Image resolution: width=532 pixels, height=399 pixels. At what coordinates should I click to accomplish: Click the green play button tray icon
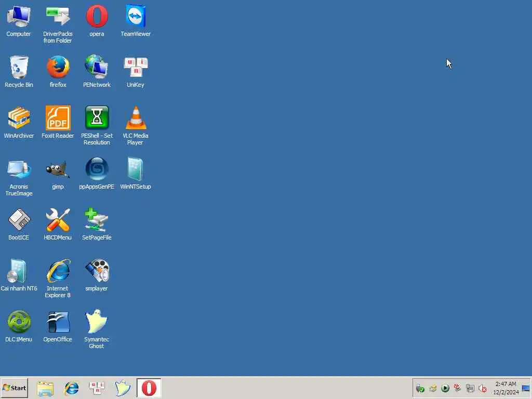click(445, 388)
